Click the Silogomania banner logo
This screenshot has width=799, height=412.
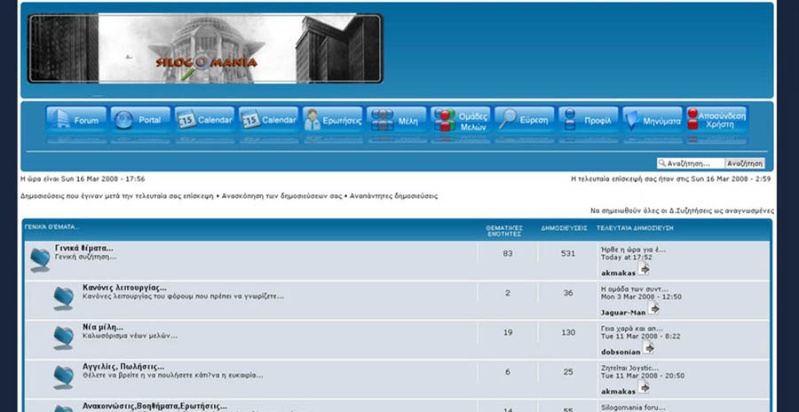pos(205,48)
